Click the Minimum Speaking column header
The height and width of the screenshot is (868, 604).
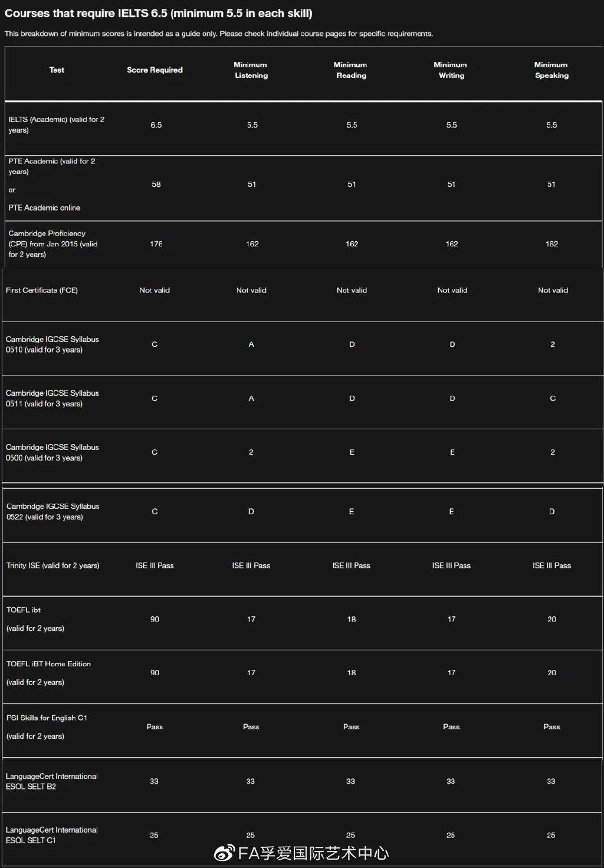[x=552, y=70]
